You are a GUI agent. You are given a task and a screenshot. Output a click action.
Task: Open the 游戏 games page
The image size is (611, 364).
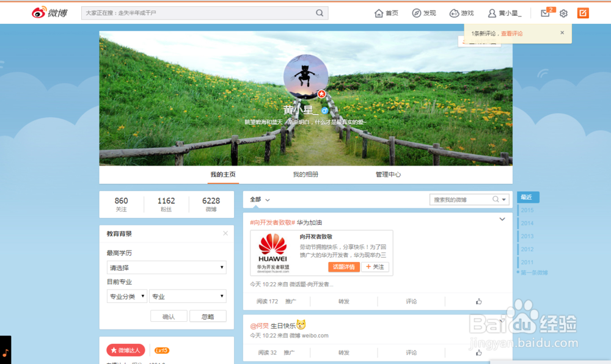(462, 13)
